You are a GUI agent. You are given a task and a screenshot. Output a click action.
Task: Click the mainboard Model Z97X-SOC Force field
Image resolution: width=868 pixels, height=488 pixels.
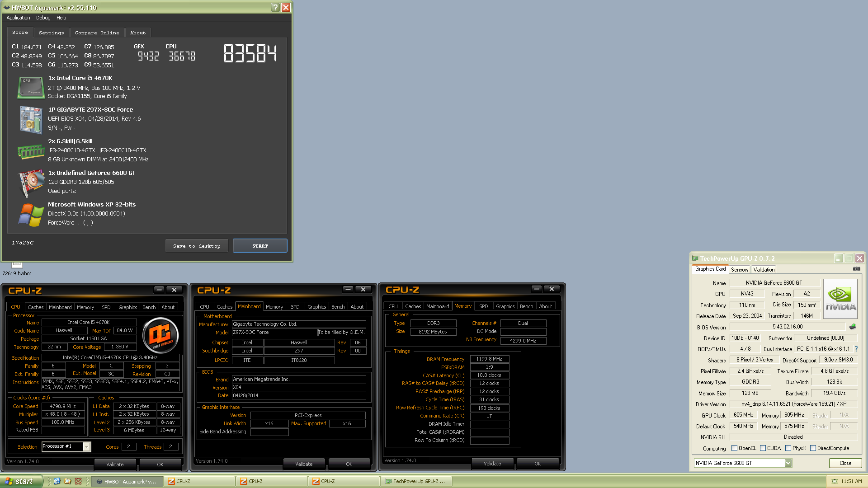(274, 332)
